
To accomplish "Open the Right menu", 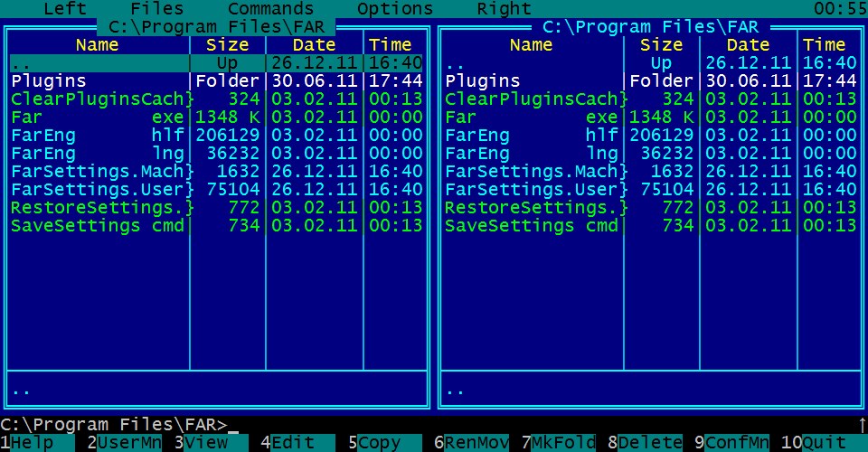I will tap(504, 8).
